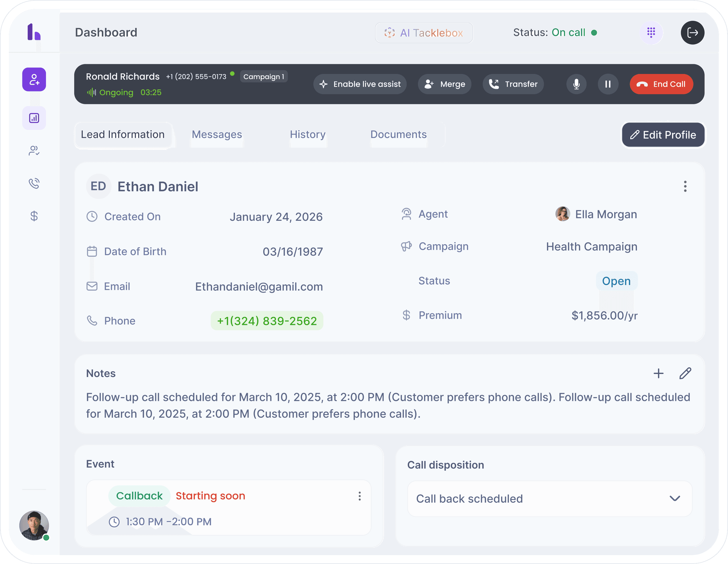Open the add-contact icon in the sidebar

pyautogui.click(x=34, y=80)
